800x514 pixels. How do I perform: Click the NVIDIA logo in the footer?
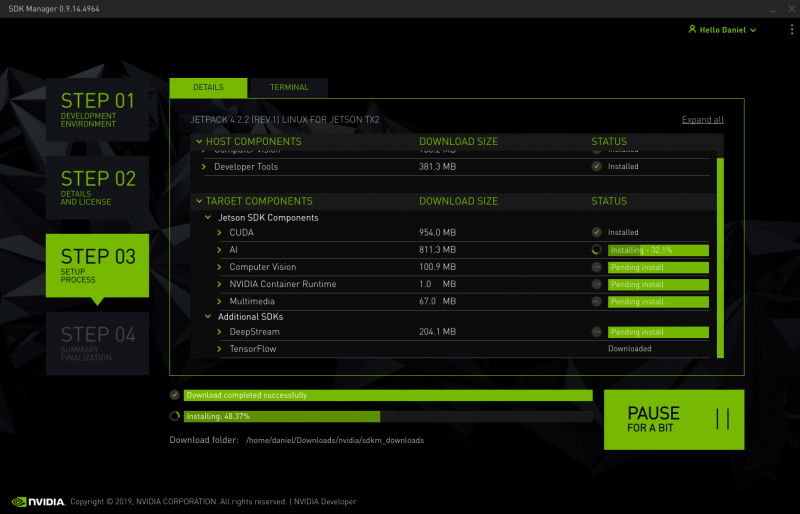click(x=38, y=501)
